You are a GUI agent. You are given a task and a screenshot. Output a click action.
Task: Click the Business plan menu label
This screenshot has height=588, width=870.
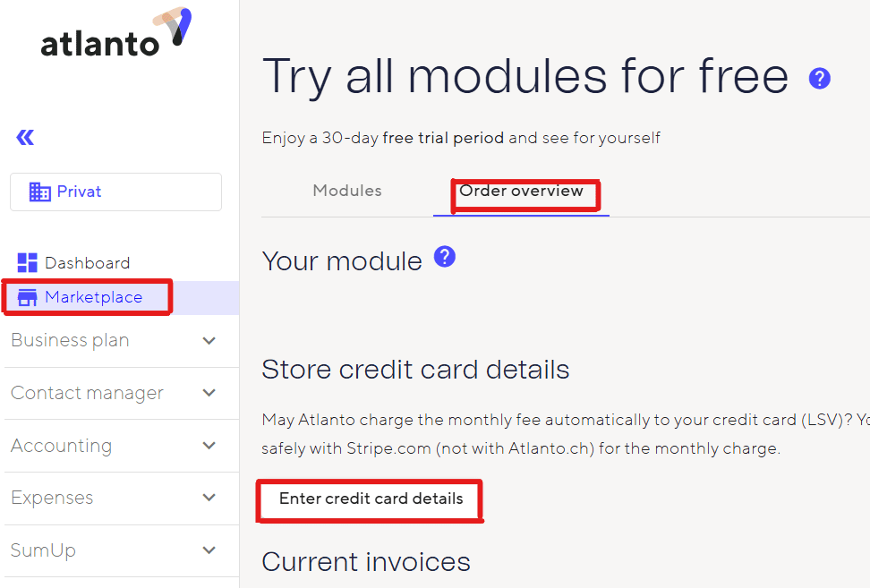pos(70,341)
